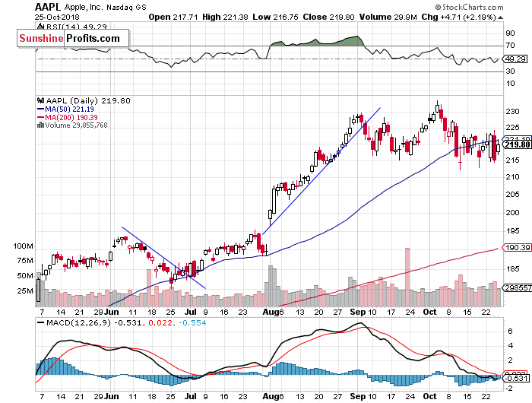
Task: Click the 'Chg +4.71 (+2.19%)' value
Action: tap(459, 17)
